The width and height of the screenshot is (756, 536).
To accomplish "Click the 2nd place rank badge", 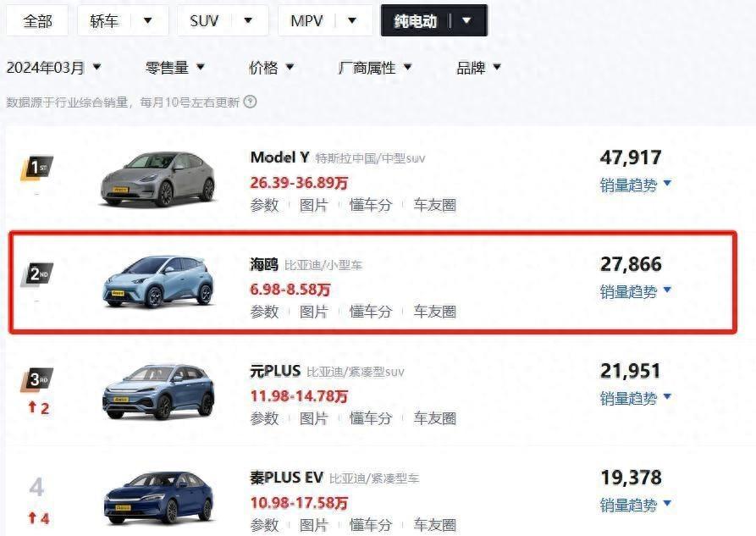I will click(x=36, y=274).
